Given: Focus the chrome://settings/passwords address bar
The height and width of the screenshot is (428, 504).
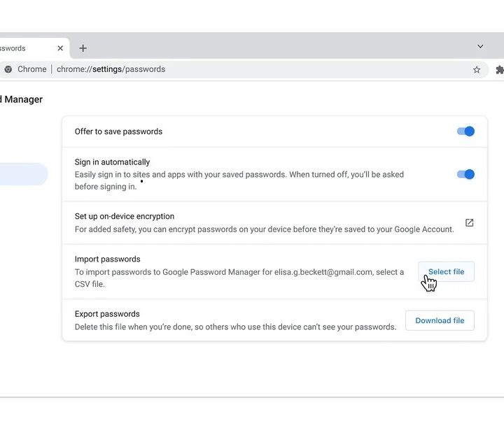Looking at the screenshot, I should click(244, 69).
